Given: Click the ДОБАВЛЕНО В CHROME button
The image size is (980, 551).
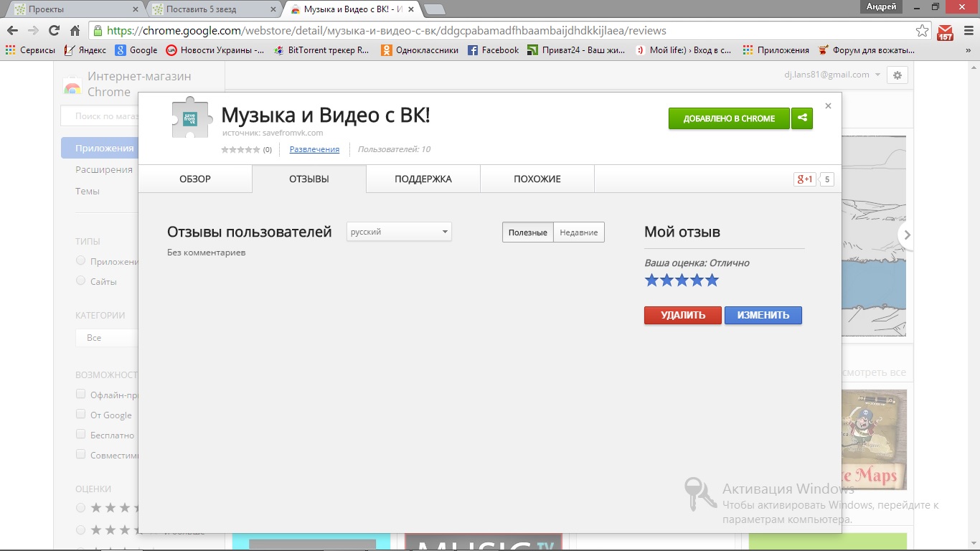Looking at the screenshot, I should [x=729, y=118].
